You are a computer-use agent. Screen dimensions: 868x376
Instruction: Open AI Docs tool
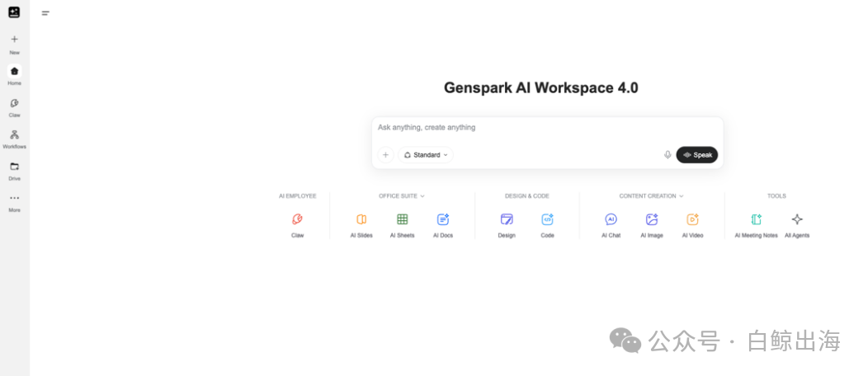click(x=443, y=224)
